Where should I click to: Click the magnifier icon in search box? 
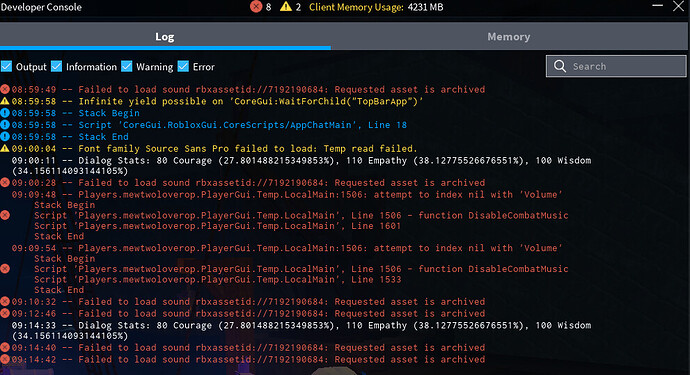click(560, 66)
